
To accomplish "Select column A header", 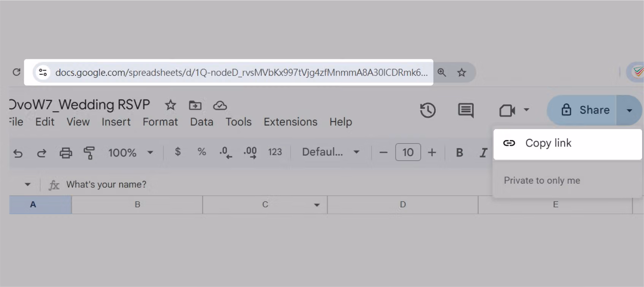I will click(x=40, y=205).
